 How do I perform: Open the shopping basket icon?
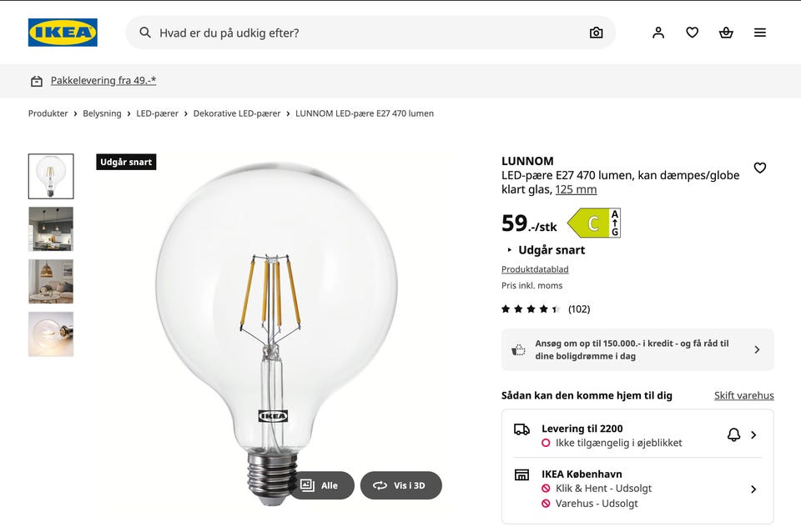coord(726,33)
